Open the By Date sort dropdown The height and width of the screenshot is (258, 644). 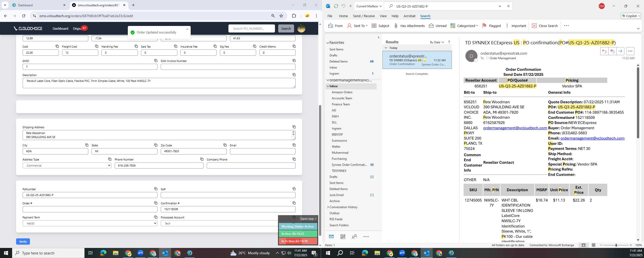(x=437, y=42)
